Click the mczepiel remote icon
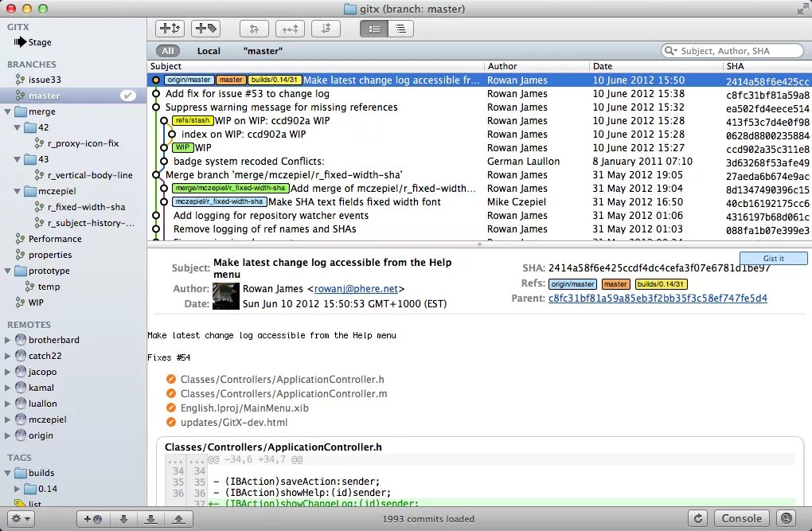Screen dimensions: 812x531 [21, 419]
